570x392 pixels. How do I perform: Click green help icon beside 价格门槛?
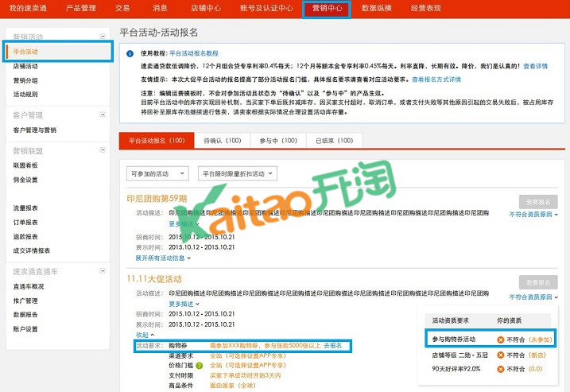[200, 366]
